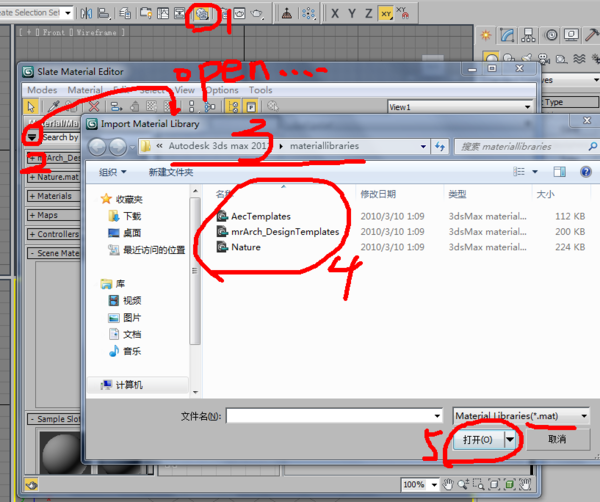Open address bar history dropdown
Viewport: 600px width, 502px height.
423,146
